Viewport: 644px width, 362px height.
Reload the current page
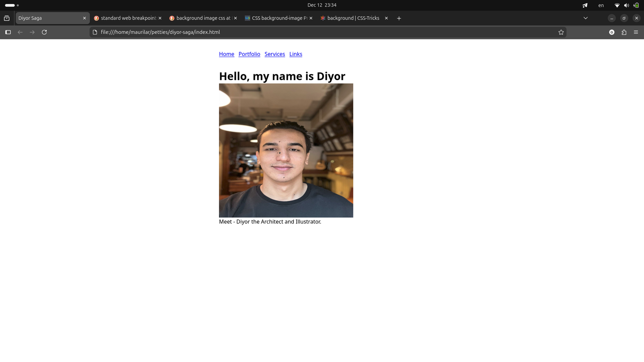tap(44, 32)
